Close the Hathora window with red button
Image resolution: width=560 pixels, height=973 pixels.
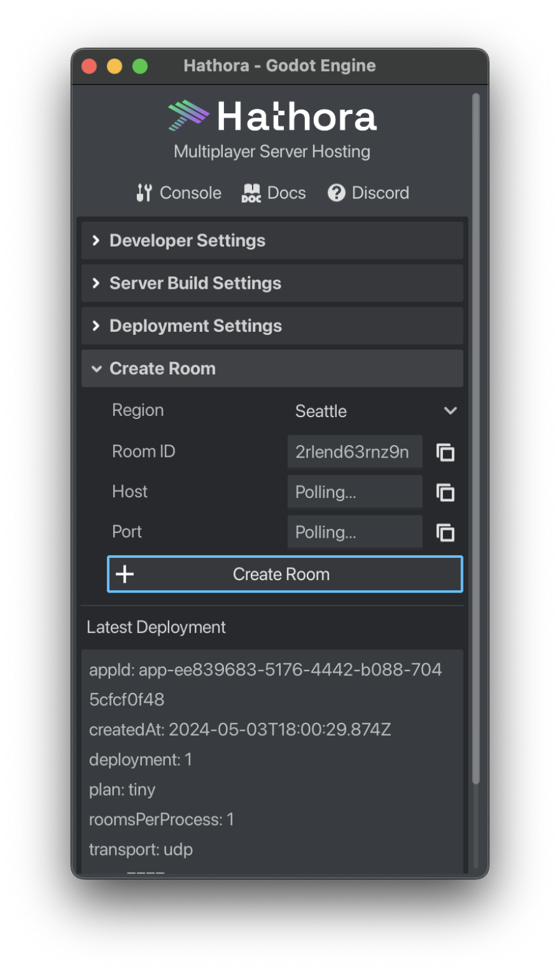coord(89,66)
